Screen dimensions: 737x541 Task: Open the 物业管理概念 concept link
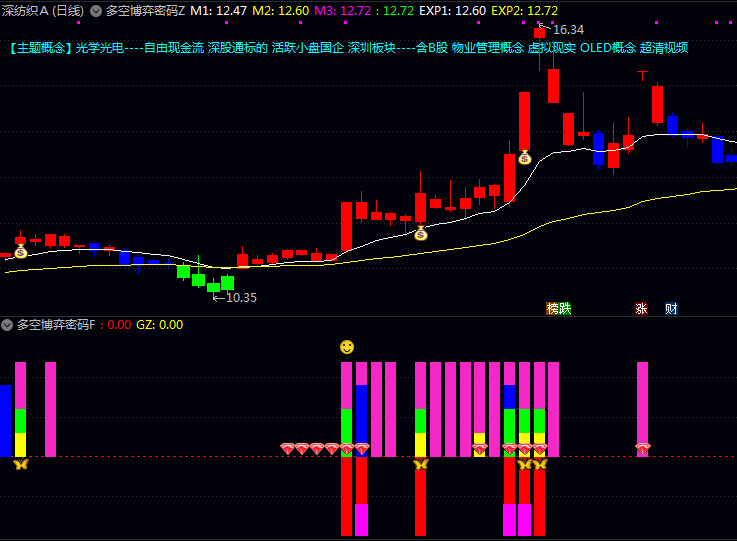[x=488, y=47]
